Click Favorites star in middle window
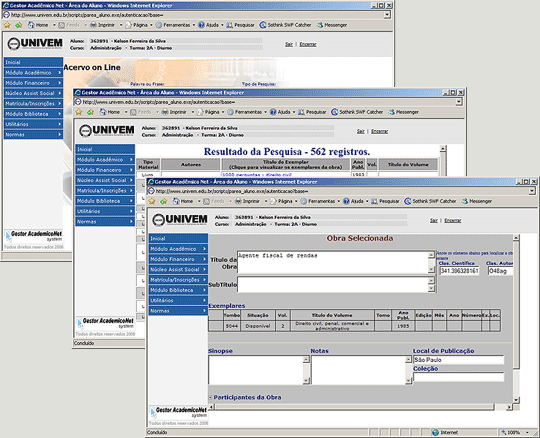 (79, 112)
